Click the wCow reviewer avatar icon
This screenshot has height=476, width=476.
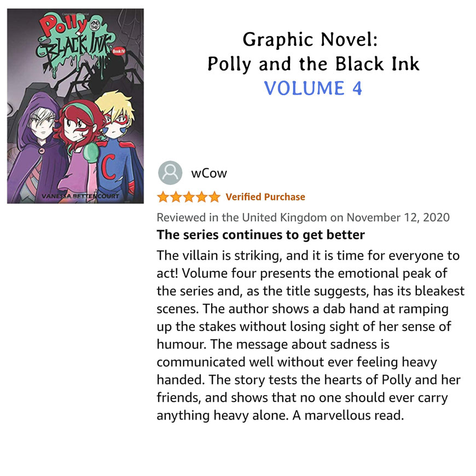pyautogui.click(x=170, y=173)
